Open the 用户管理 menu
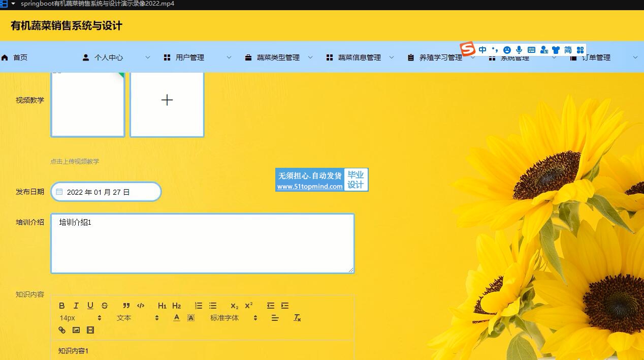 point(184,57)
